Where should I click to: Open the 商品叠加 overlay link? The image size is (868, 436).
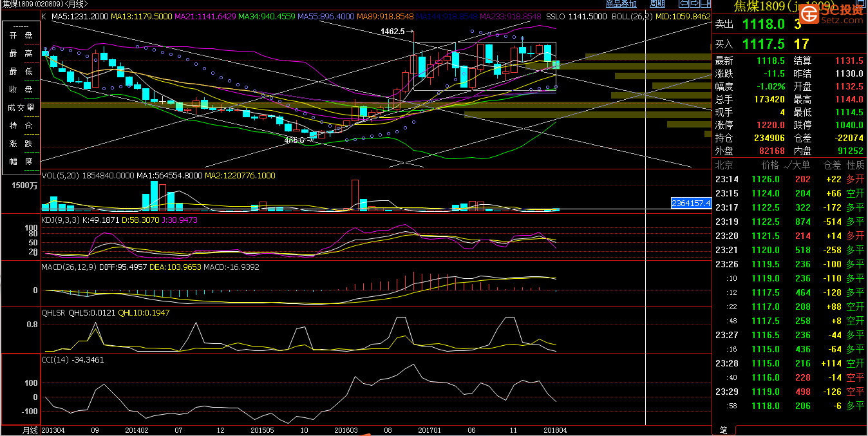coord(621,4)
